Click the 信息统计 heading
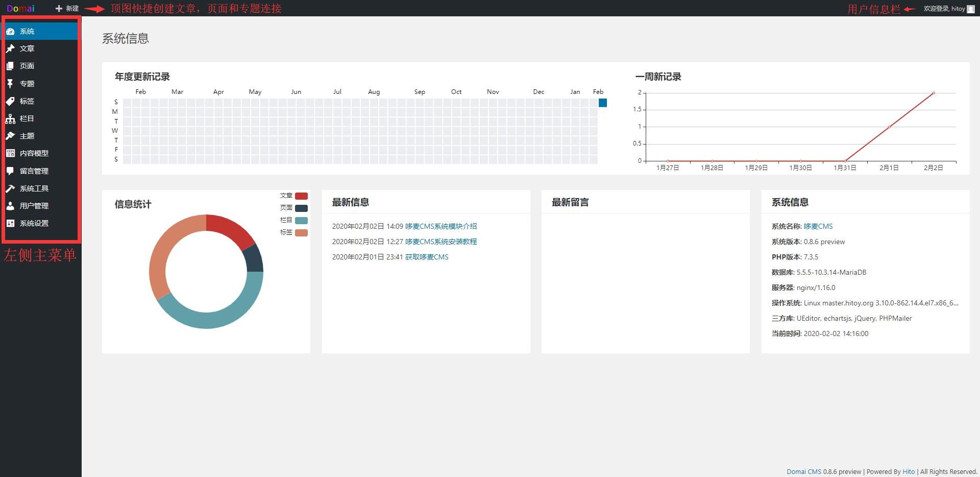 click(133, 204)
